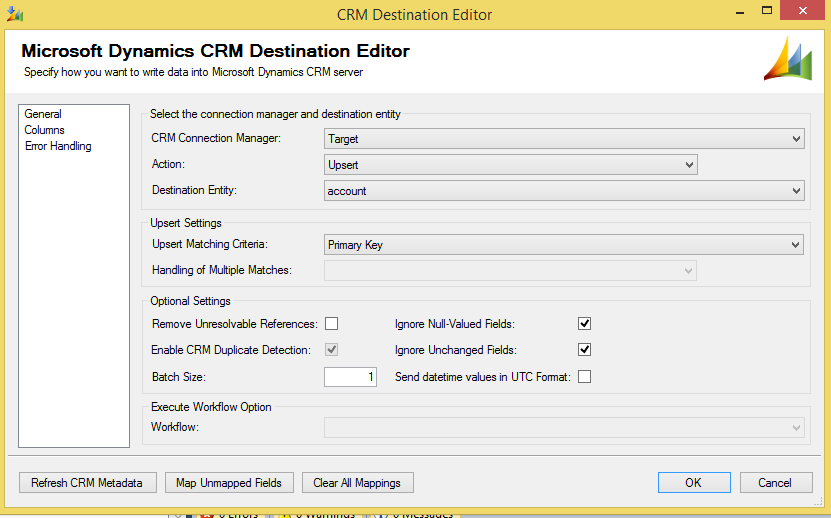
Task: Click the 'Execute Workflow Option' group label
Action: pyautogui.click(x=211, y=407)
